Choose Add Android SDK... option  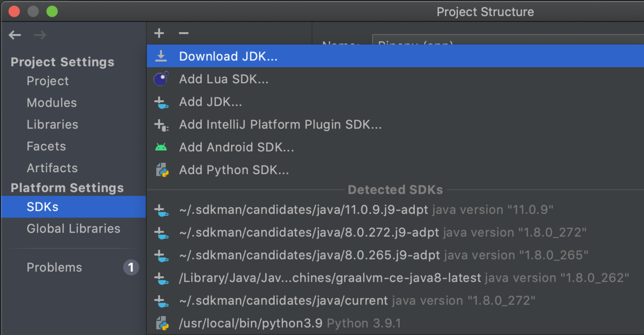click(396, 147)
